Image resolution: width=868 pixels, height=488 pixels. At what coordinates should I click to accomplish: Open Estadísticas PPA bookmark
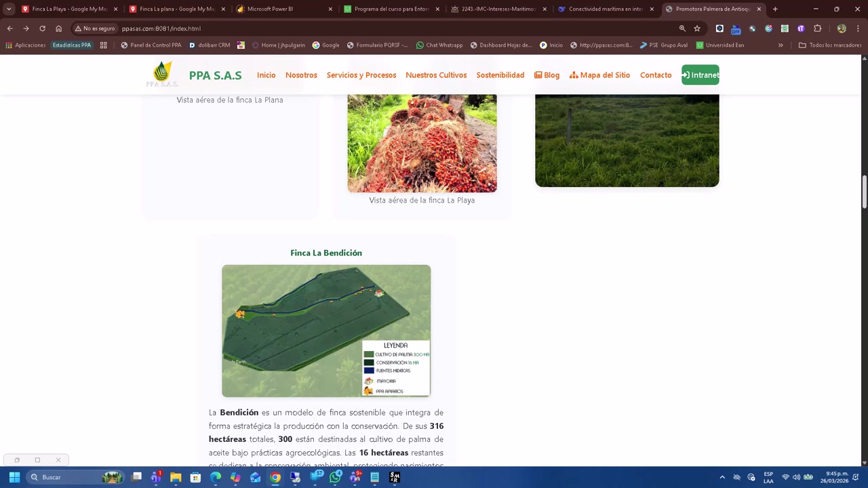pos(72,45)
